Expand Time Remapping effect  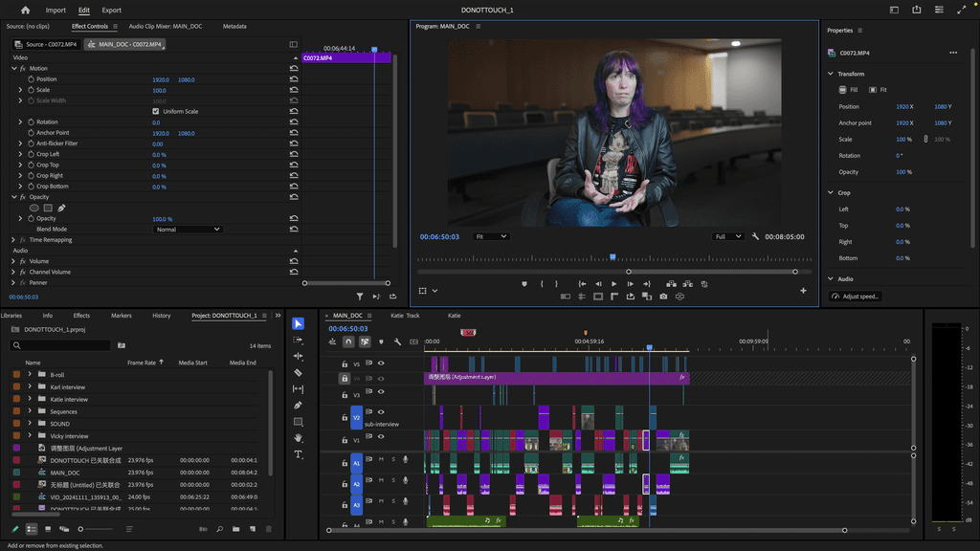[13, 240]
